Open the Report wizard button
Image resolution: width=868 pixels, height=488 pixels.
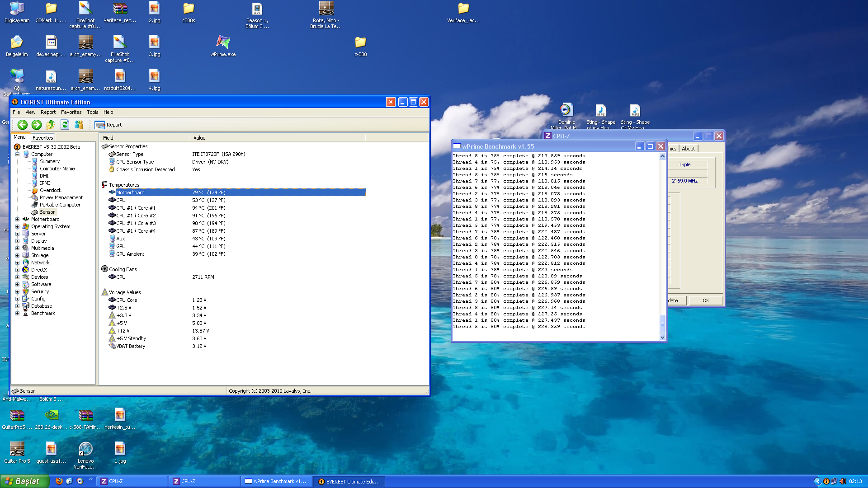coord(108,125)
